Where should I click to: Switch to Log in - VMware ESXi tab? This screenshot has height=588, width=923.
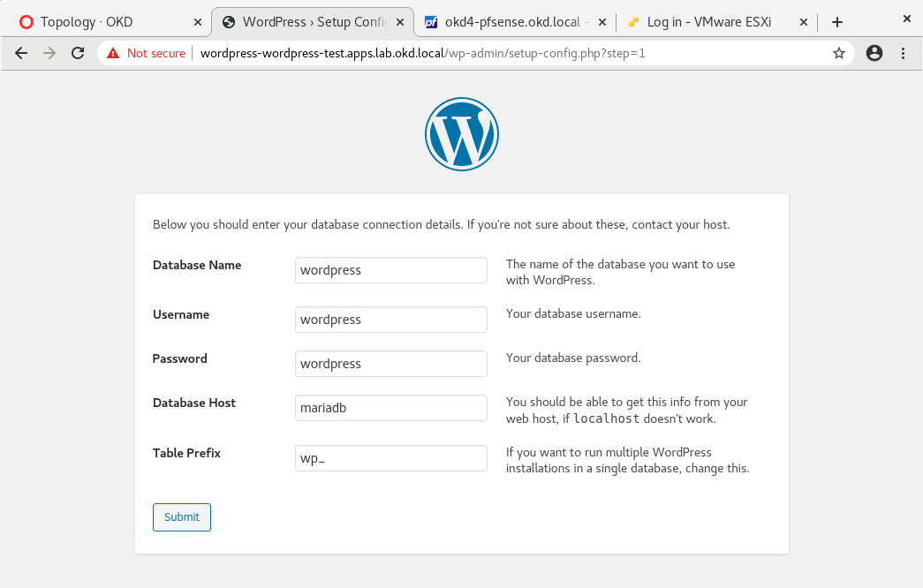(x=716, y=22)
